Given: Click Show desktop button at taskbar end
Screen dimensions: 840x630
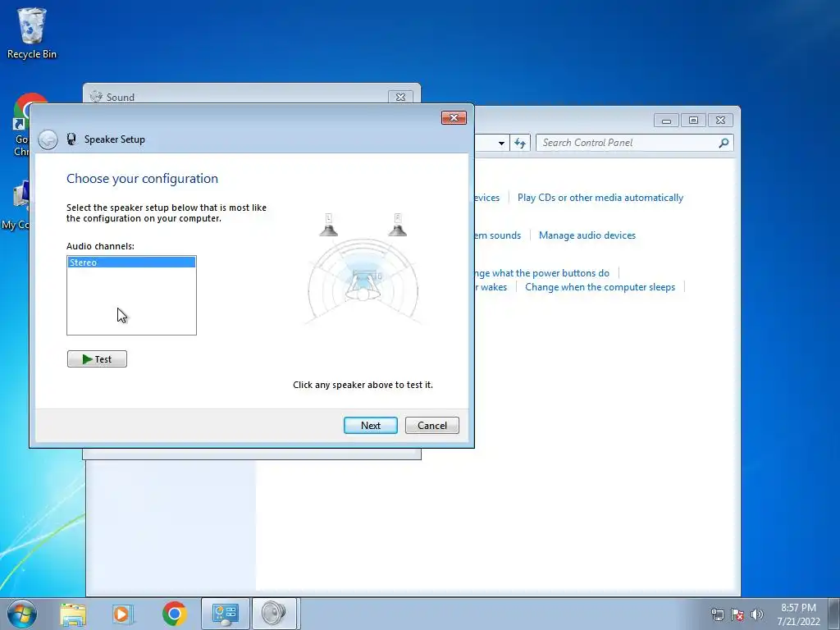Looking at the screenshot, I should pos(834,614).
